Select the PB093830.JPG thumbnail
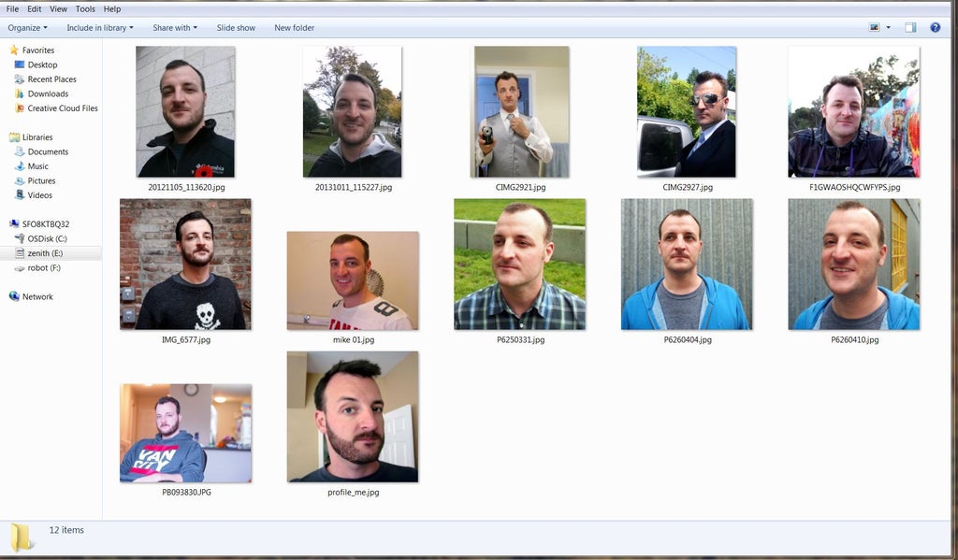This screenshot has height=560, width=958. (186, 433)
